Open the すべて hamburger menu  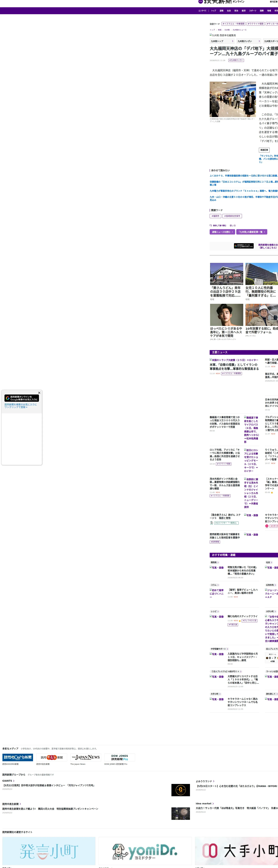coord(202,11)
